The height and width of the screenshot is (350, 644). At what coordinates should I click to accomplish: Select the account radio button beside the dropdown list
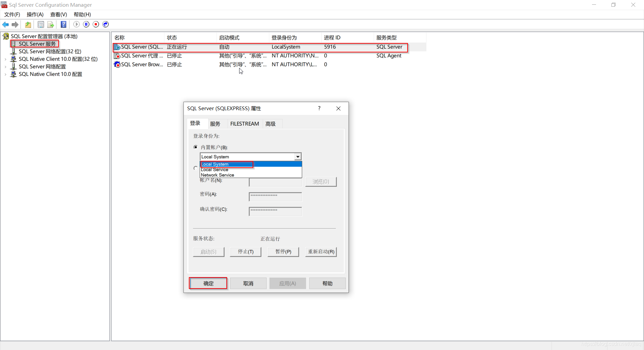(x=196, y=168)
